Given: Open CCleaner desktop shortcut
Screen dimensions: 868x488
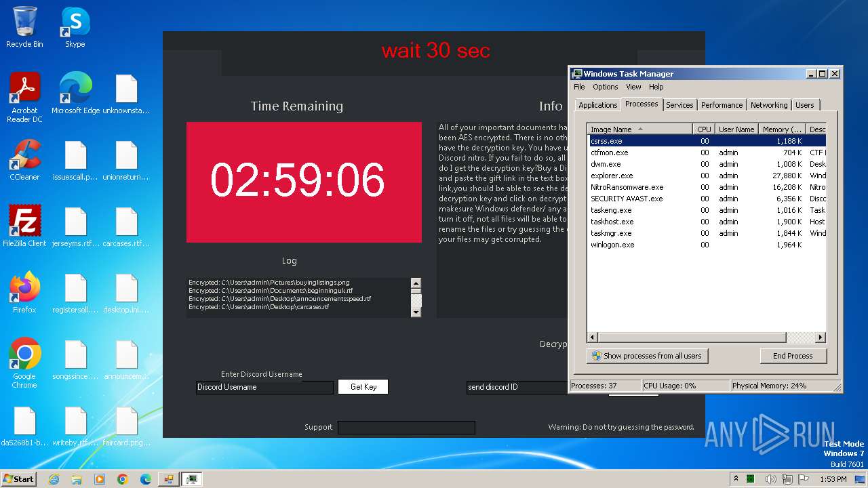Looking at the screenshot, I should 24,160.
